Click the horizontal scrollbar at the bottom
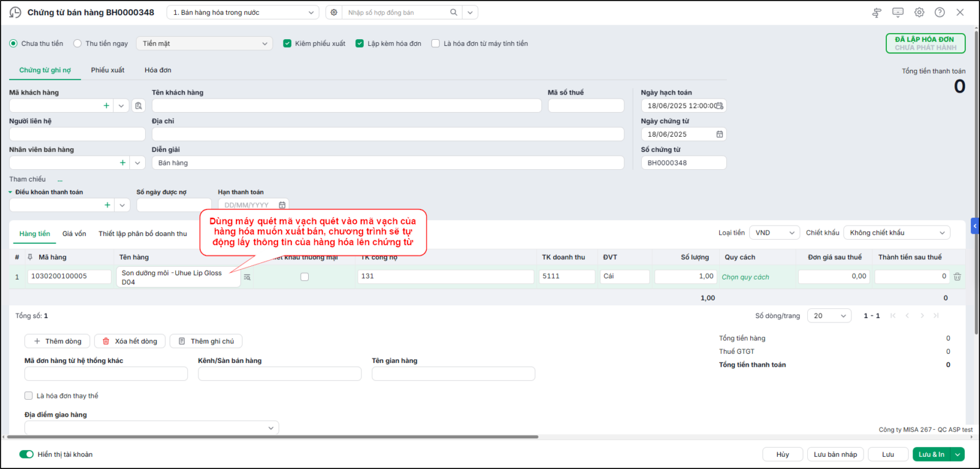980x469 pixels. [x=273, y=437]
